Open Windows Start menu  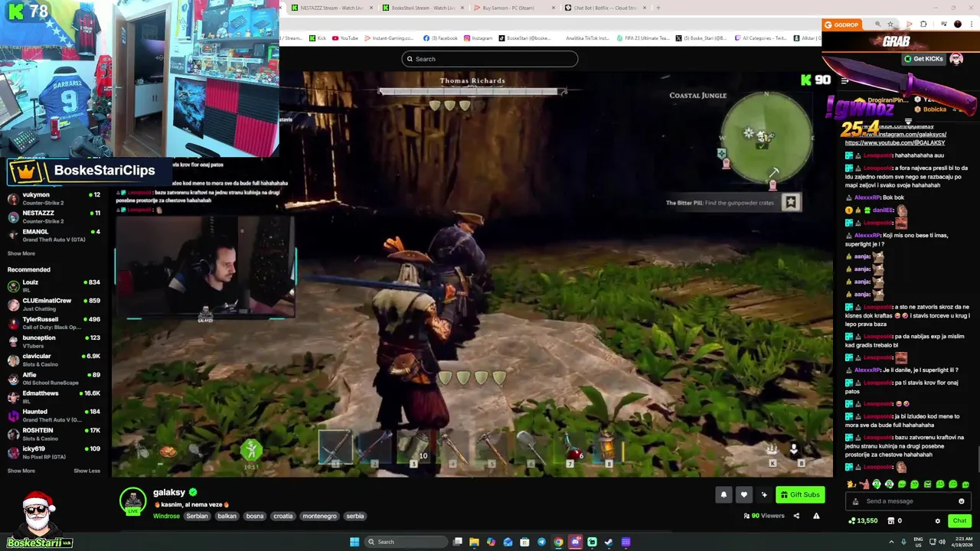coord(354,542)
